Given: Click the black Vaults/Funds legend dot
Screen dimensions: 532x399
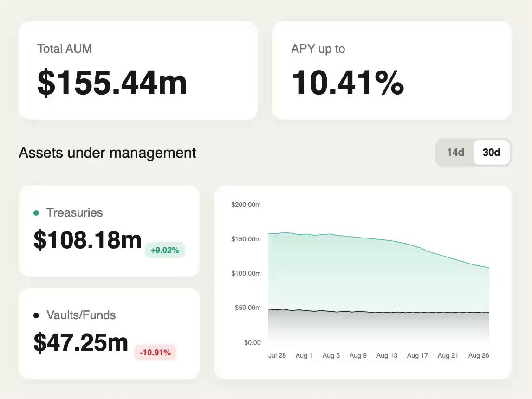Looking at the screenshot, I should (x=36, y=315).
